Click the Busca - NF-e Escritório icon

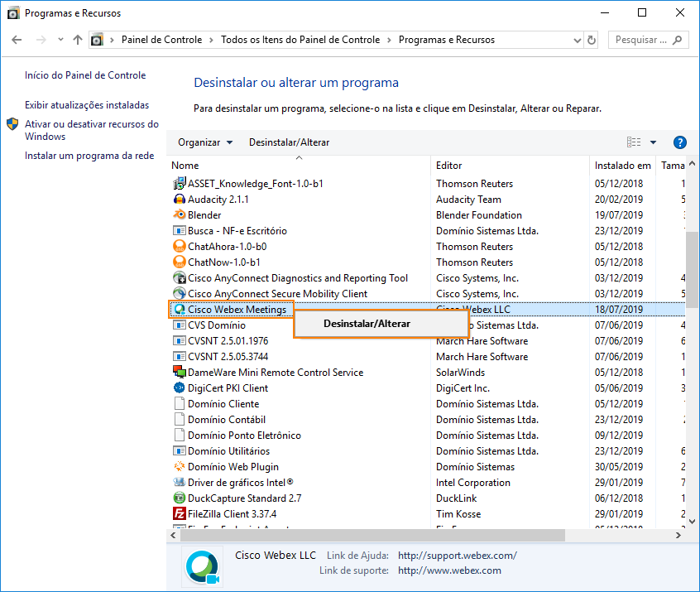tap(179, 230)
